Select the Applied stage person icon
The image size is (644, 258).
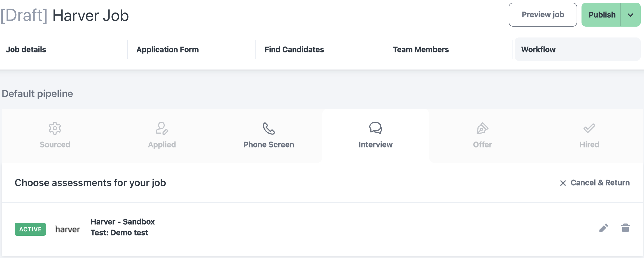pos(162,128)
